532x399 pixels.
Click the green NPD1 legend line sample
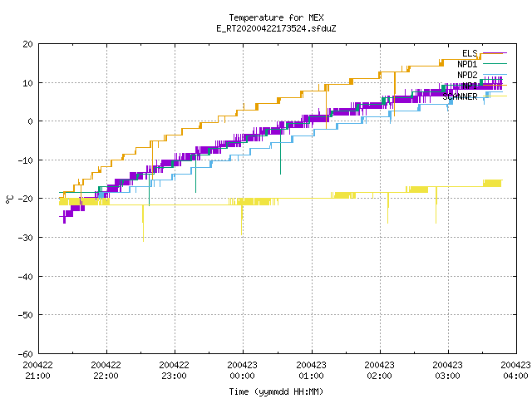495,64
